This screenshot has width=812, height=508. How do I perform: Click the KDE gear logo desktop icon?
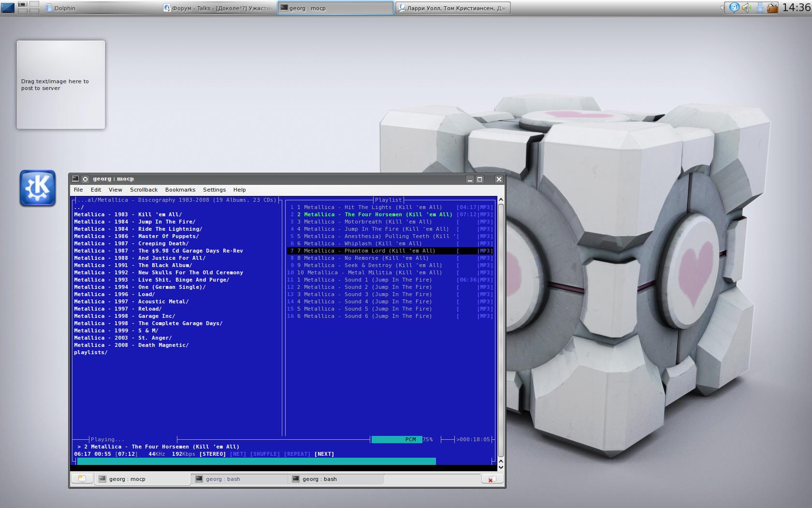38,188
